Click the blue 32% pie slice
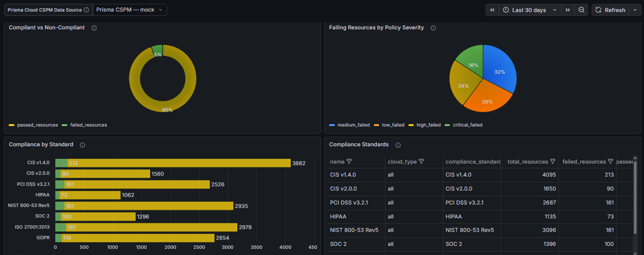The width and height of the screenshot is (644, 255). pyautogui.click(x=501, y=70)
